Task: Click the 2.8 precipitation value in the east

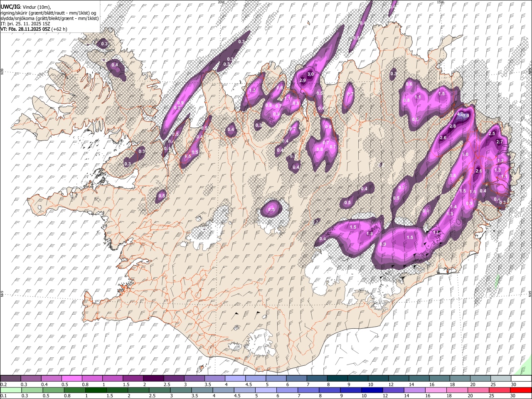Action: (453, 126)
